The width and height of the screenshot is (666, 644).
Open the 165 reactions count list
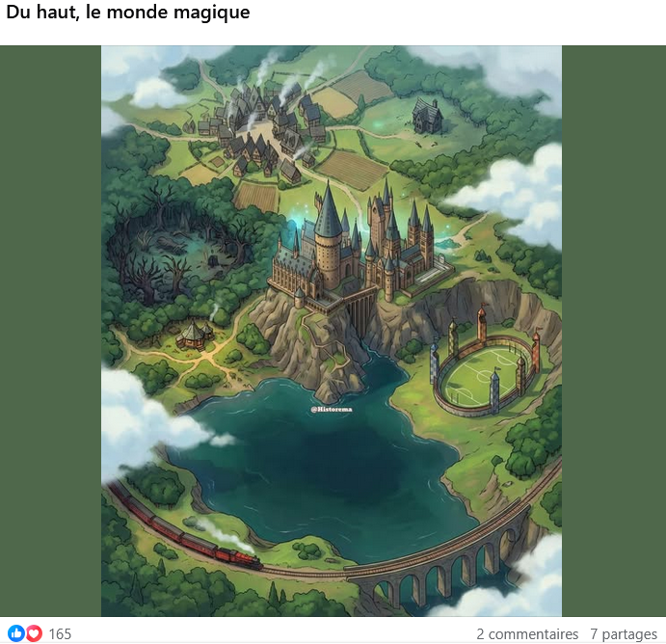click(60, 633)
